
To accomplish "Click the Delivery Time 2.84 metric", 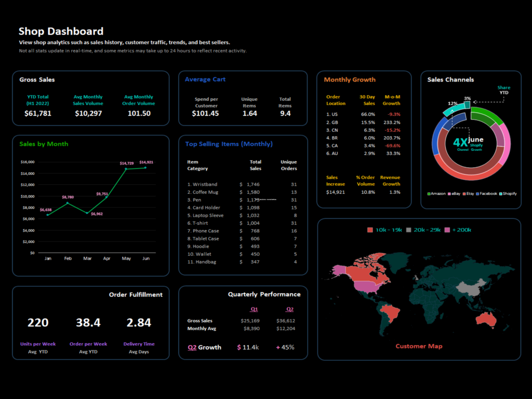I will tap(139, 323).
